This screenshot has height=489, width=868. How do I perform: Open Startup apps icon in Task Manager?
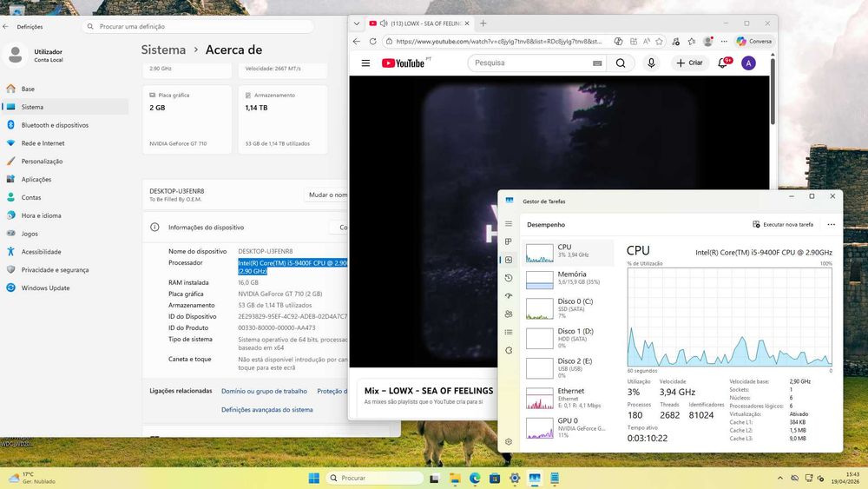tap(509, 295)
